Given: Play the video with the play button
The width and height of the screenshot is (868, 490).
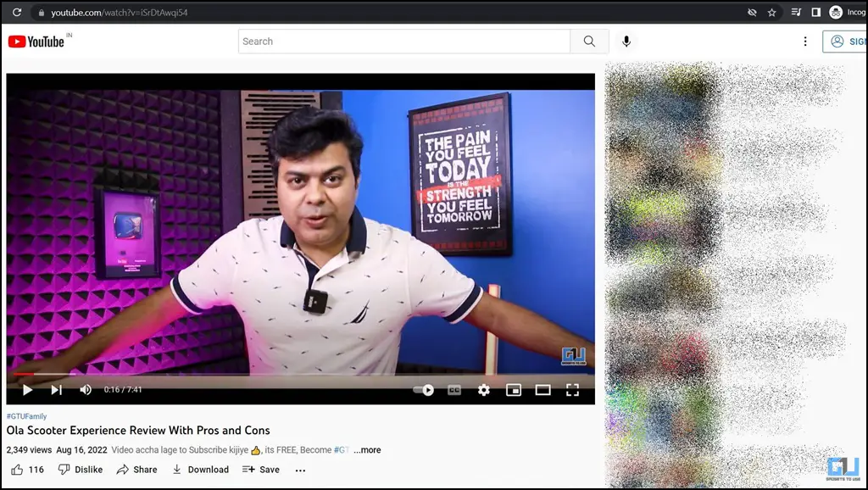Looking at the screenshot, I should 27,390.
